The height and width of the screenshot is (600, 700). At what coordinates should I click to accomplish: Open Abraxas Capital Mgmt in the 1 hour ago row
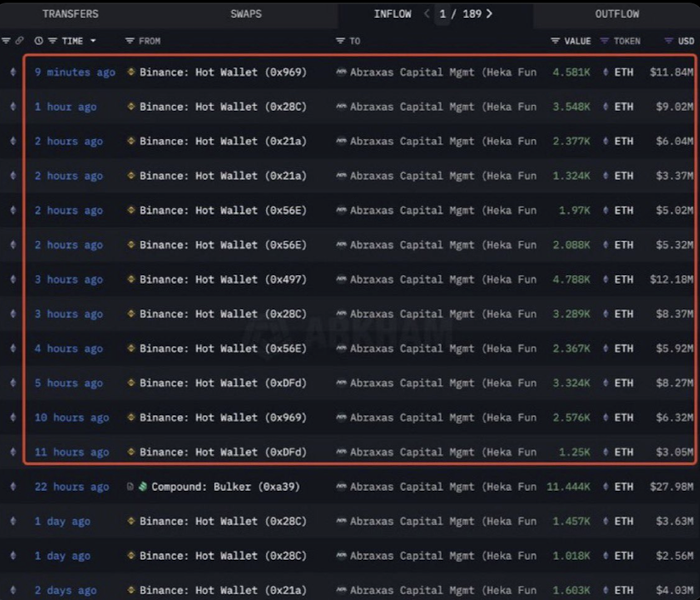(x=444, y=107)
